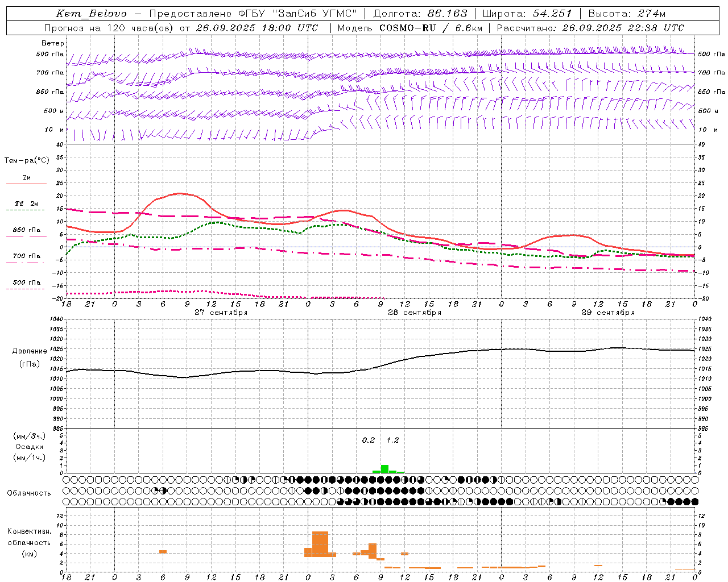Click the Модель COSMO-RU / 6.6км label
728x582 pixels.
tap(410, 28)
